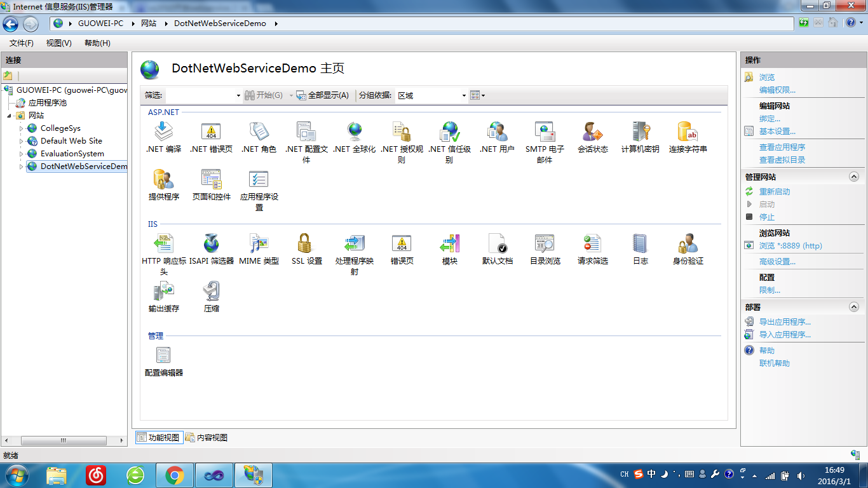Click 导出应用程序... link
The width and height of the screenshot is (868, 488).
(x=785, y=322)
